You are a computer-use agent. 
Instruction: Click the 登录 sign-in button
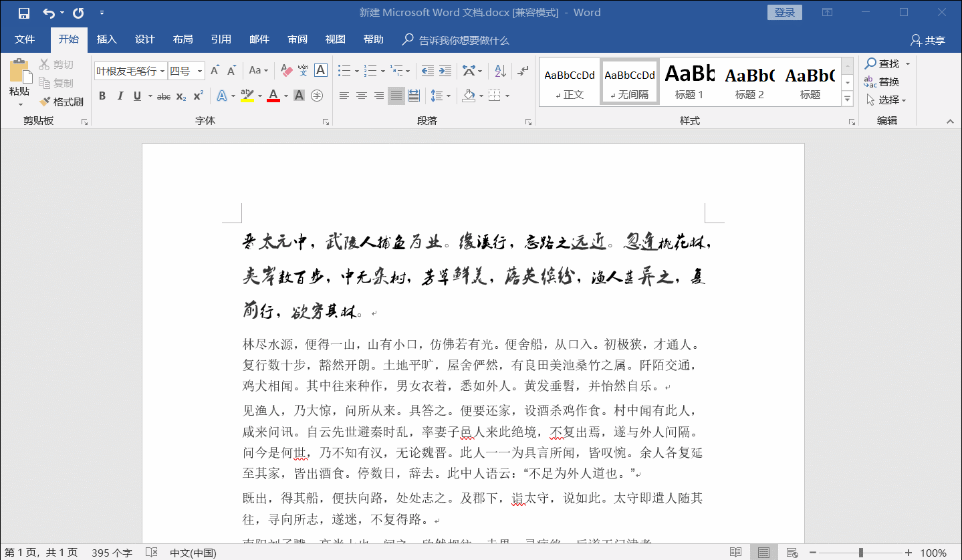[784, 13]
